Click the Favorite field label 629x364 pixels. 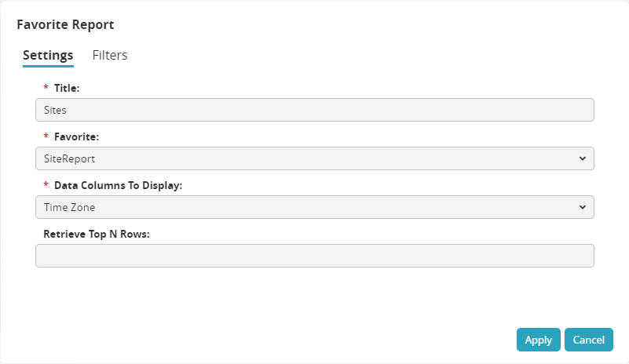(76, 137)
